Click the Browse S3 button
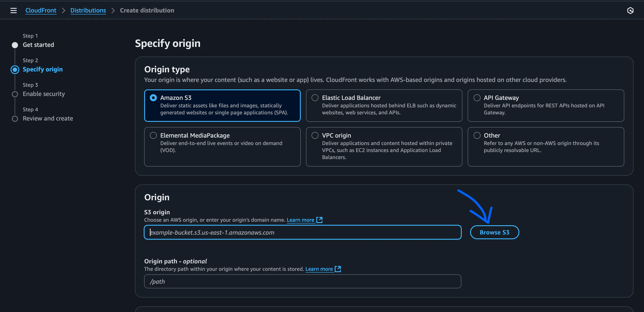This screenshot has width=644, height=312. 494,232
